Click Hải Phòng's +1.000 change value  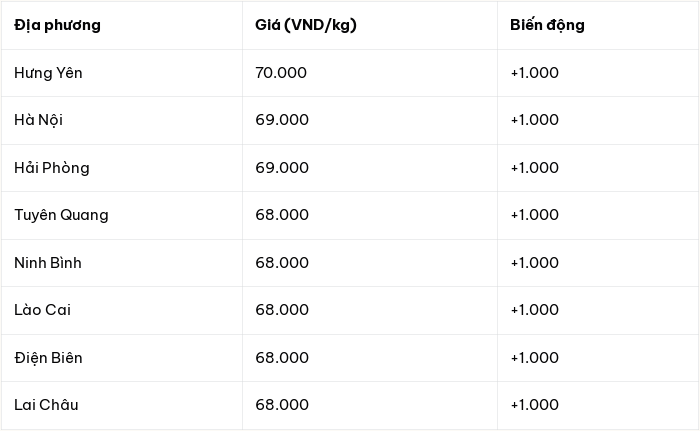tap(534, 168)
